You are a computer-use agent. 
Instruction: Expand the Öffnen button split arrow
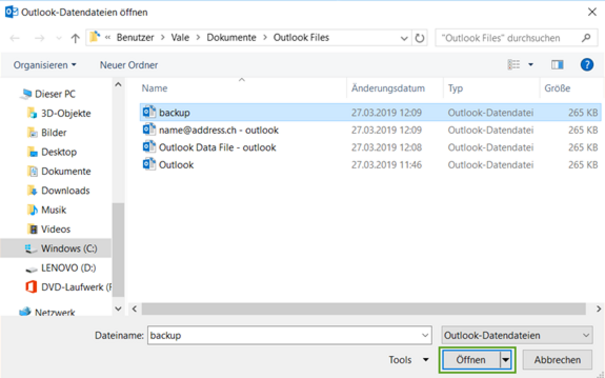click(505, 360)
